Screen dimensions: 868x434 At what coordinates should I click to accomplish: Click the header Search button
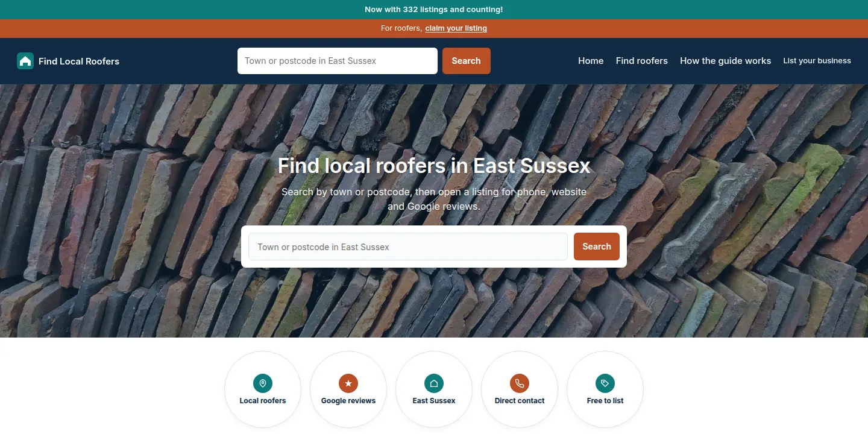tap(467, 61)
